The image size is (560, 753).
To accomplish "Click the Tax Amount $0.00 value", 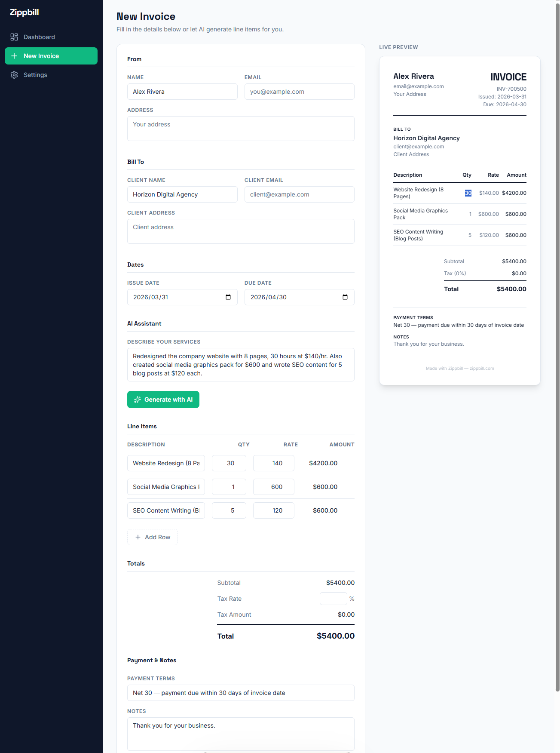I will [x=346, y=615].
